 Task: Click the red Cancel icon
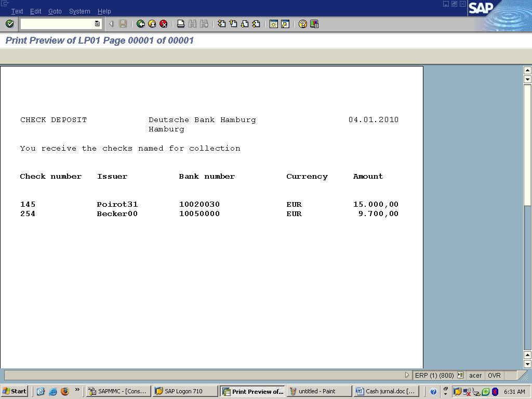click(x=164, y=24)
